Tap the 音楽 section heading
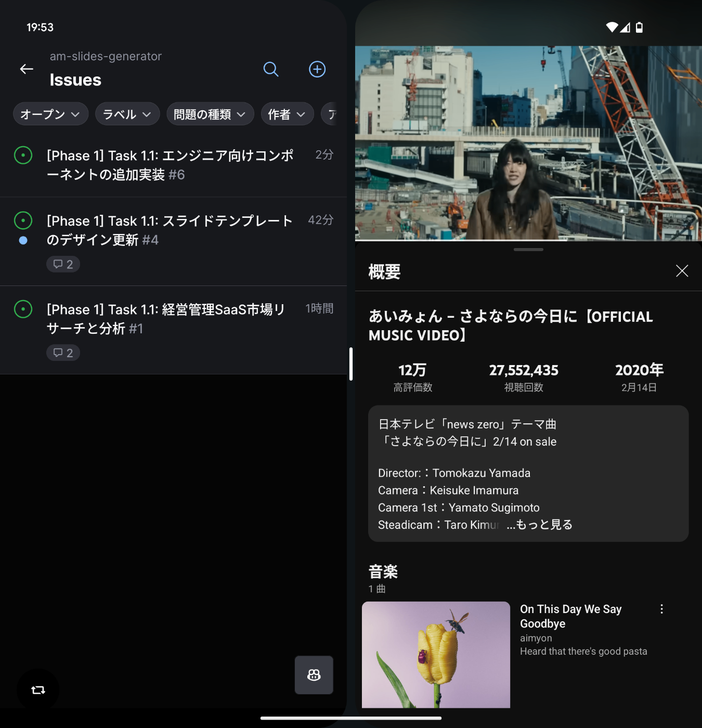This screenshot has height=728, width=702. pyautogui.click(x=383, y=571)
